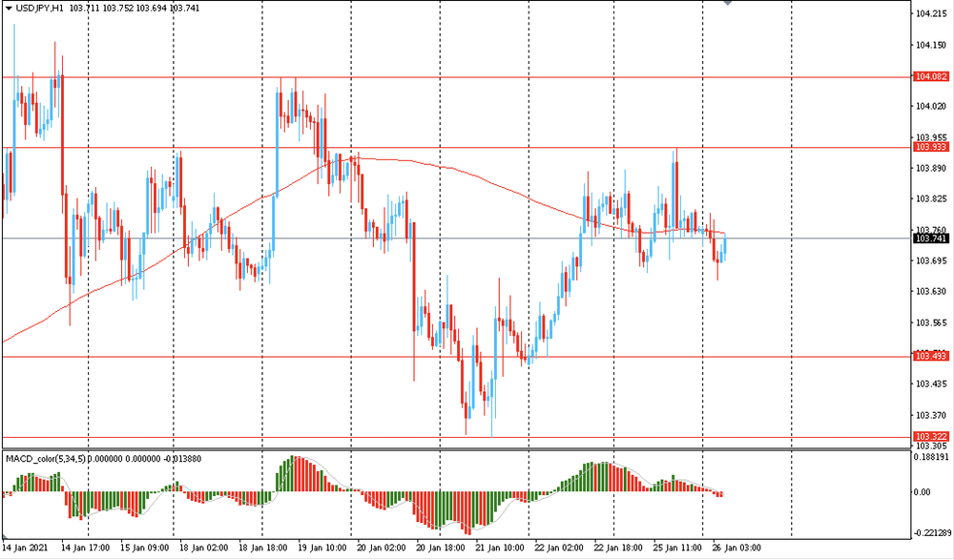The image size is (954, 560).
Task: Click the red 104.082 price level label
Action: pyautogui.click(x=931, y=76)
